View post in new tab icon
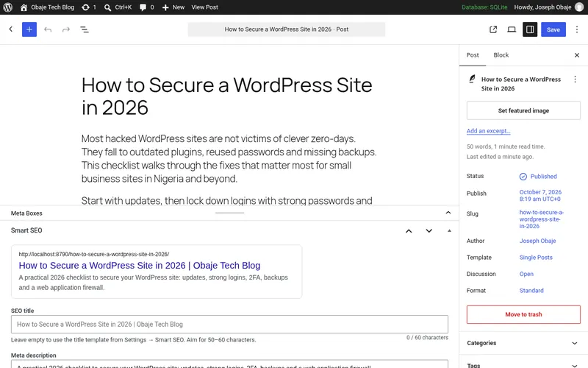 point(493,29)
